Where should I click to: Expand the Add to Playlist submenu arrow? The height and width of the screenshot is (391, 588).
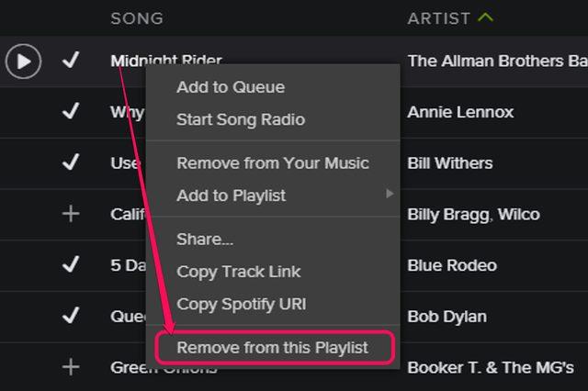pos(390,195)
